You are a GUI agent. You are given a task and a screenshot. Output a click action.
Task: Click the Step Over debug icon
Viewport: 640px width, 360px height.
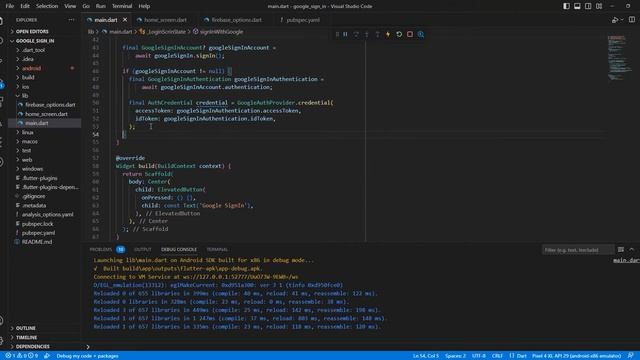[356, 34]
